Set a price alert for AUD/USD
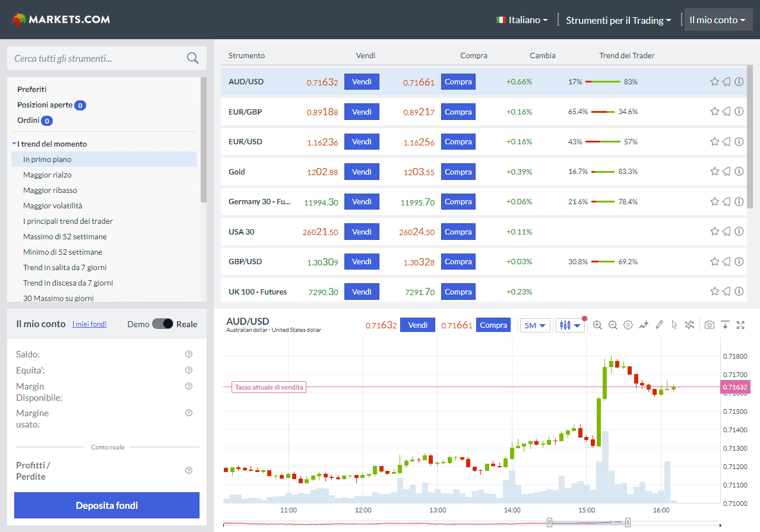This screenshot has height=532, width=760. tap(726, 81)
